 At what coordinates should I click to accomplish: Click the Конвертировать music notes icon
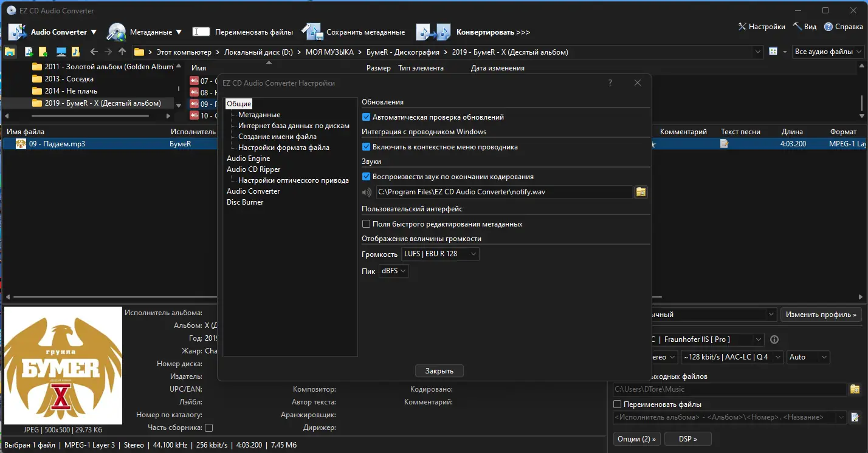[433, 32]
